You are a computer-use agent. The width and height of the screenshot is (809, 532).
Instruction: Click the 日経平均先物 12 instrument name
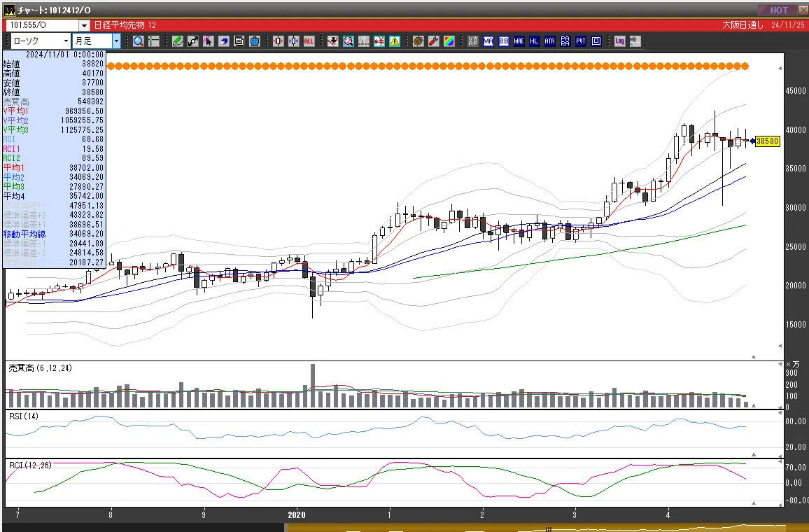click(x=125, y=25)
